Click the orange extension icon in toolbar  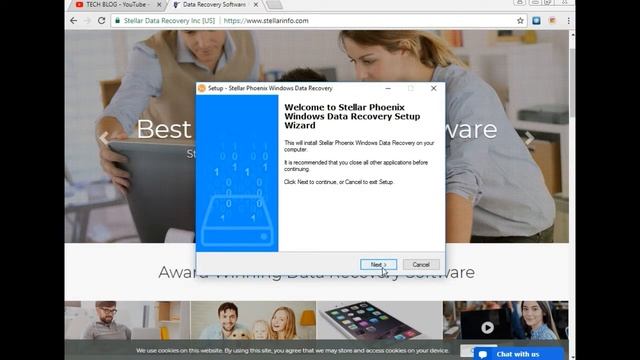(552, 20)
